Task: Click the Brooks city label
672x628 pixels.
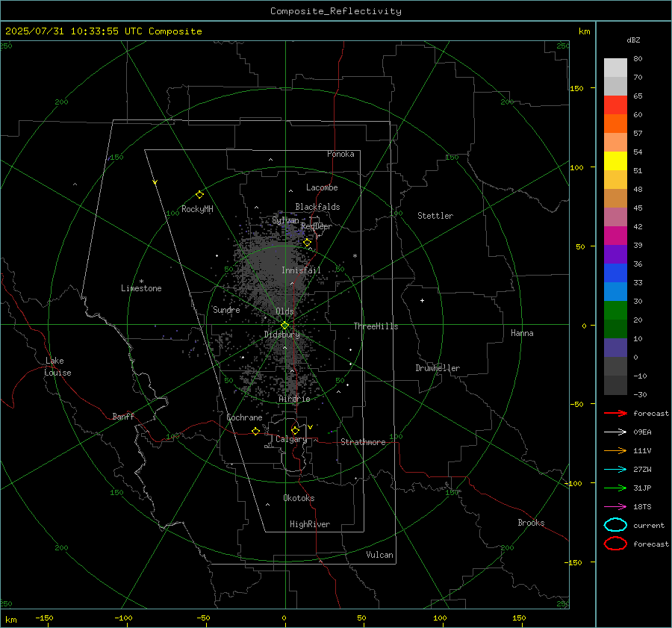Action: (531, 523)
